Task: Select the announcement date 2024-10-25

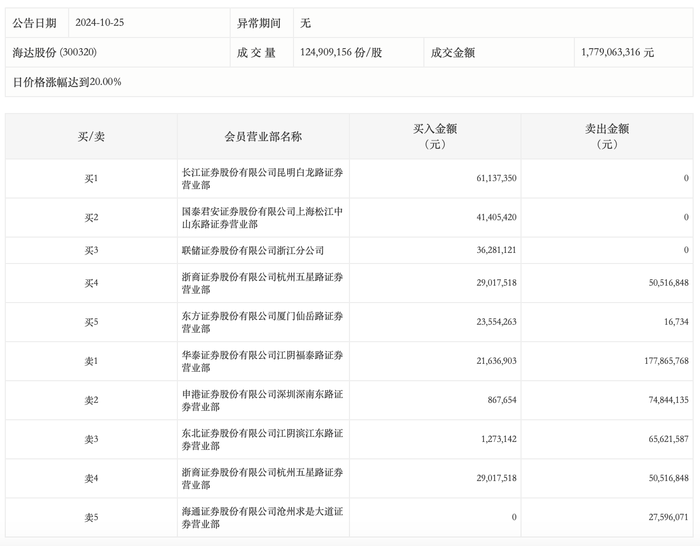Action: point(100,23)
